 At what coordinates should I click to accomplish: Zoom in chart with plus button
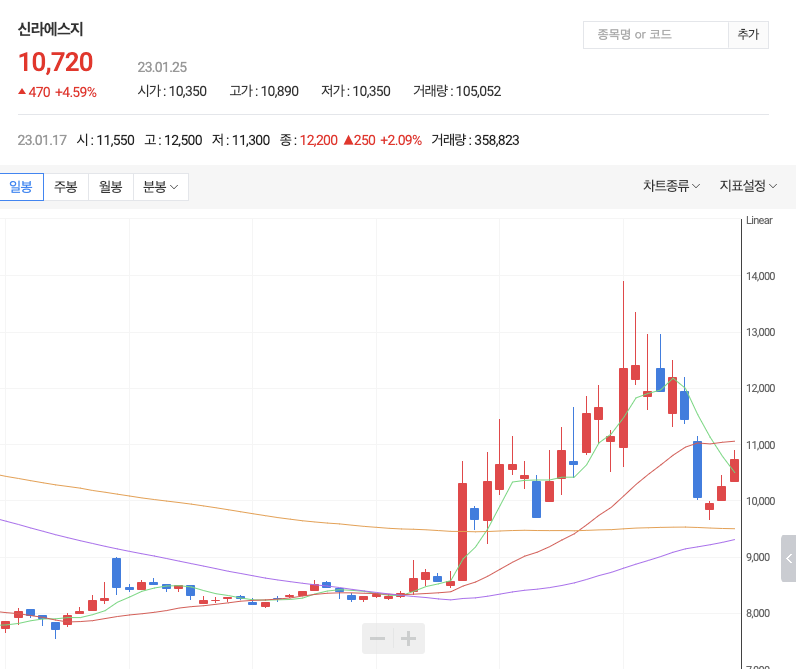point(409,639)
